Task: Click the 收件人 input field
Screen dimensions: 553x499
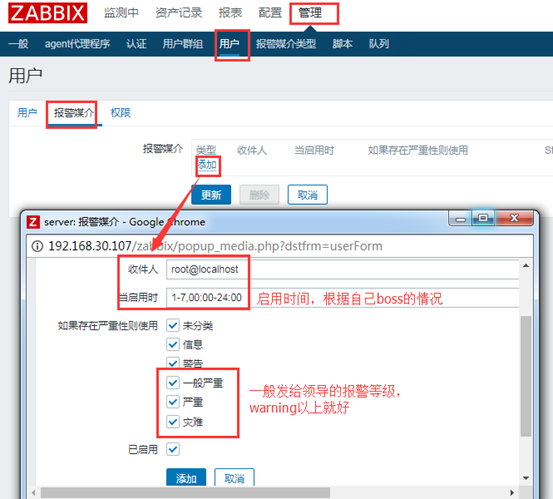Action: coord(342,269)
